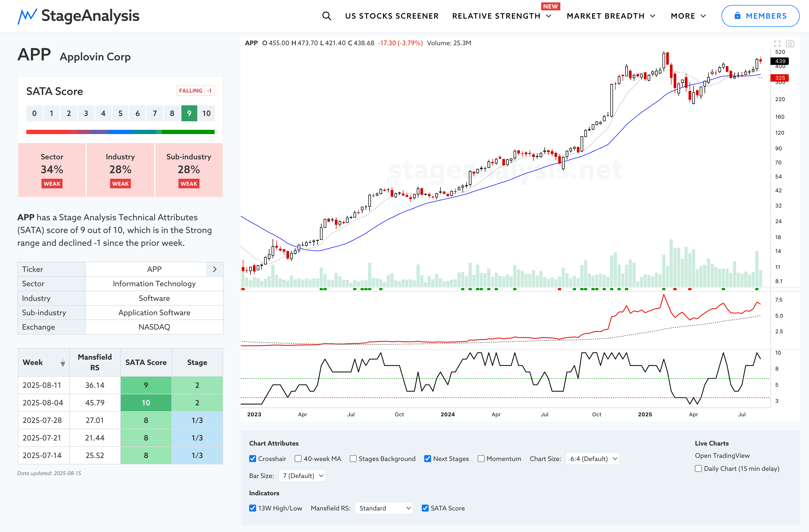
Task: Toggle the Next Stages checkbox
Action: (428, 459)
